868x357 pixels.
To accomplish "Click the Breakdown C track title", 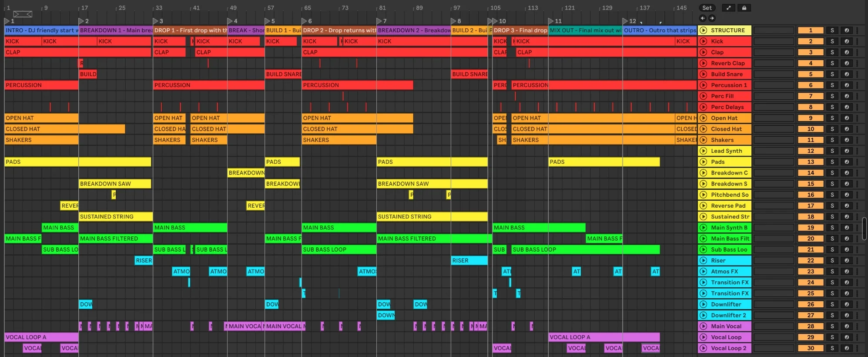I will coord(729,173).
